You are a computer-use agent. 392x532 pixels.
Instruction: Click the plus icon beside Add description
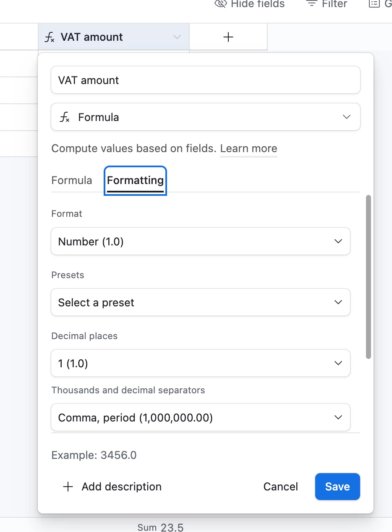68,487
